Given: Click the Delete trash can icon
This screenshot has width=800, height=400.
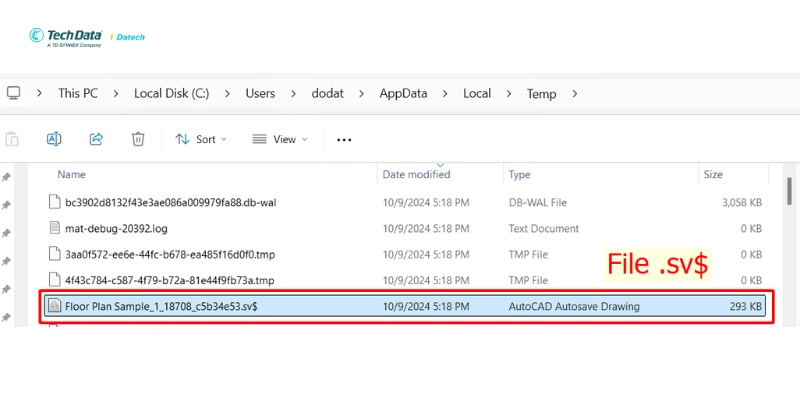Looking at the screenshot, I should pyautogui.click(x=138, y=139).
